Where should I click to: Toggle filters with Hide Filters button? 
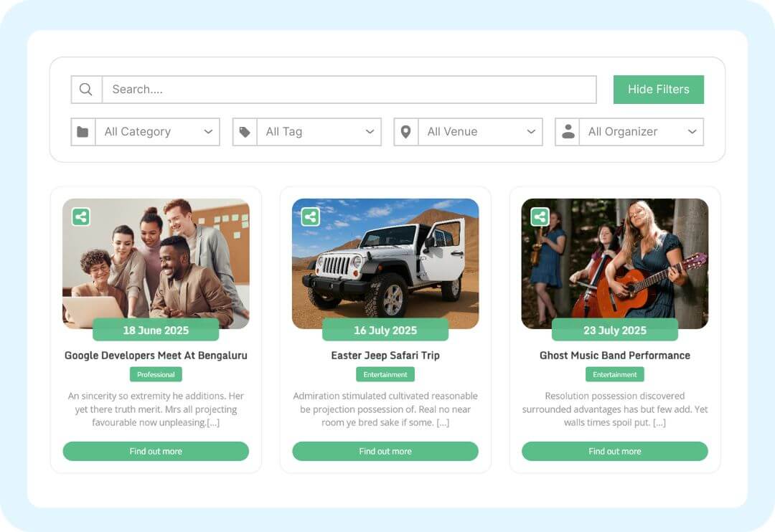(x=658, y=90)
